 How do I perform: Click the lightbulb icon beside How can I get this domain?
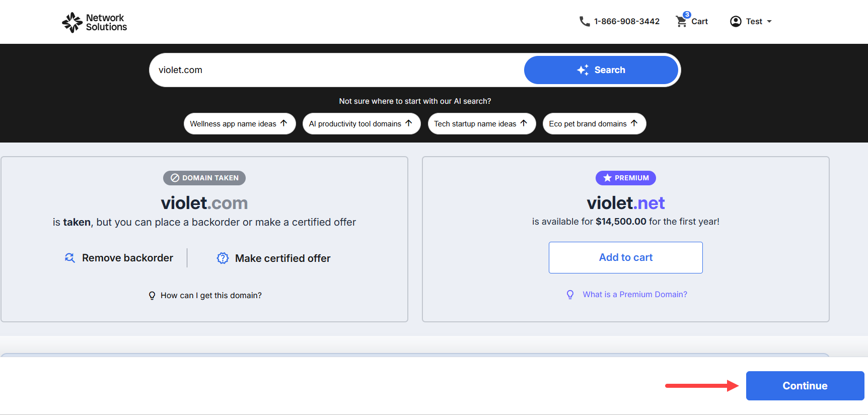click(152, 296)
